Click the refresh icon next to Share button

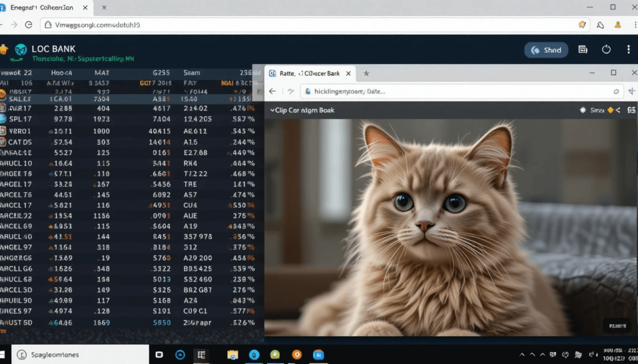click(606, 49)
